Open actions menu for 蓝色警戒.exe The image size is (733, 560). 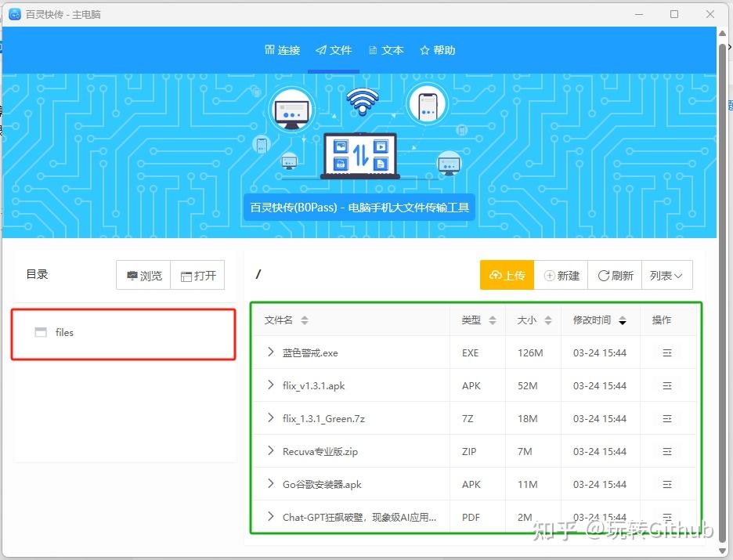point(667,352)
